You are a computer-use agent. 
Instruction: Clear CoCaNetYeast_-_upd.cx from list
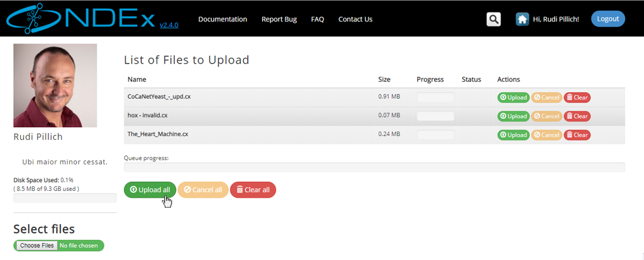click(577, 98)
